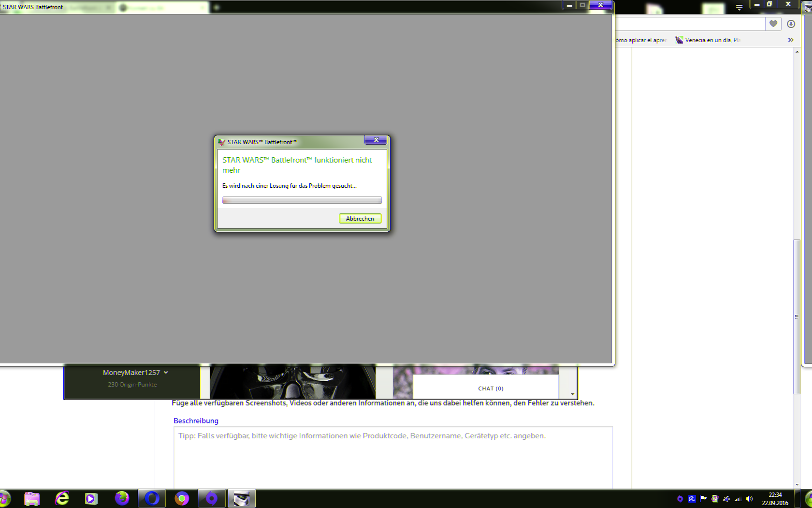Open Firefox from the taskbar

tap(122, 498)
